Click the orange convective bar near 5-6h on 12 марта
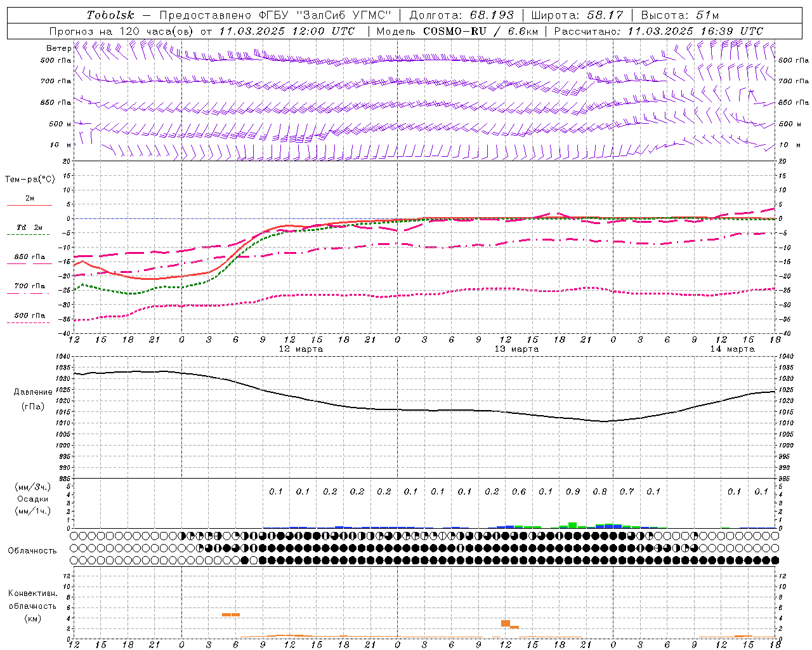The image size is (812, 650). coord(231,614)
